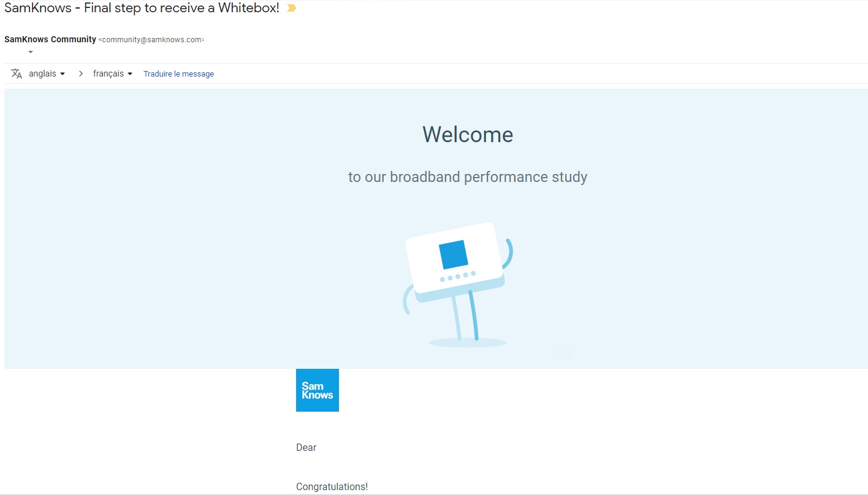868x495 pixels.
Task: Click the broadband performance study subtitle
Action: point(467,177)
